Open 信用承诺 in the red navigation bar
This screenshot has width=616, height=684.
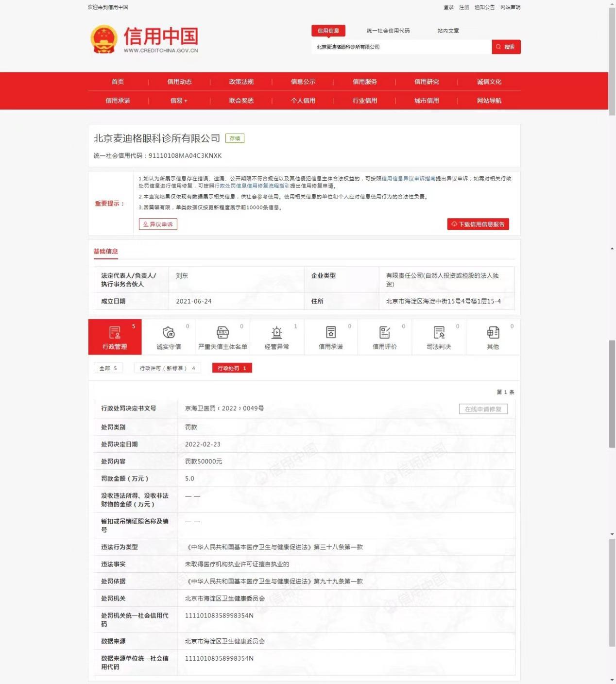(x=118, y=101)
